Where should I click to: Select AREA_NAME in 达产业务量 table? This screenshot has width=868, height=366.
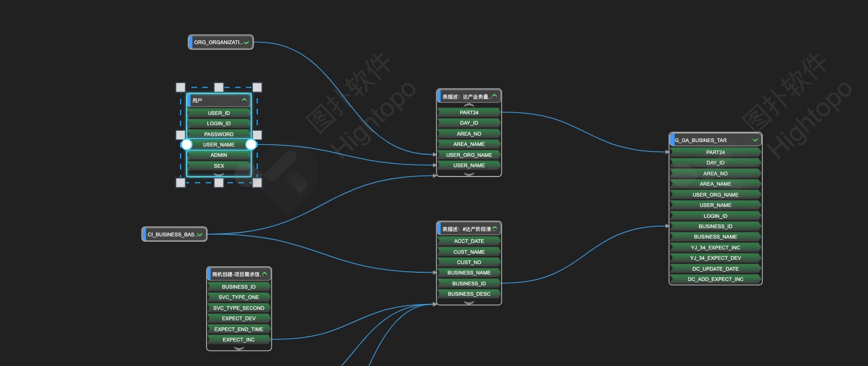pos(469,144)
